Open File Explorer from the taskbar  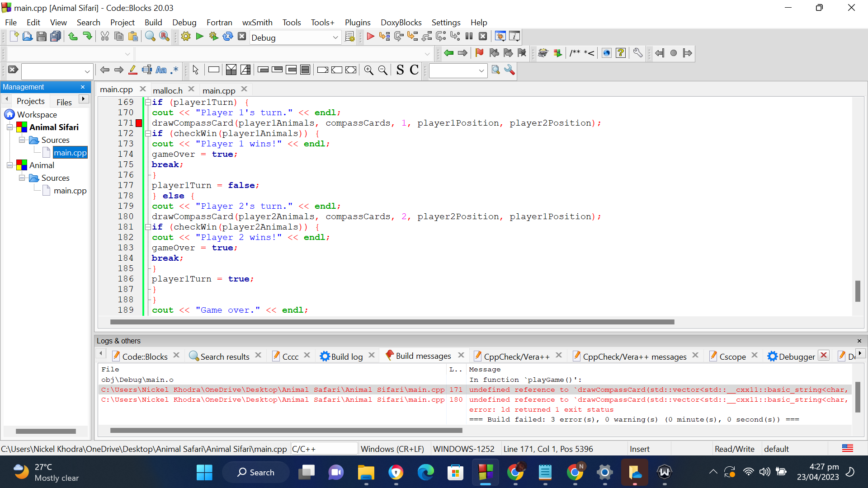point(366,473)
